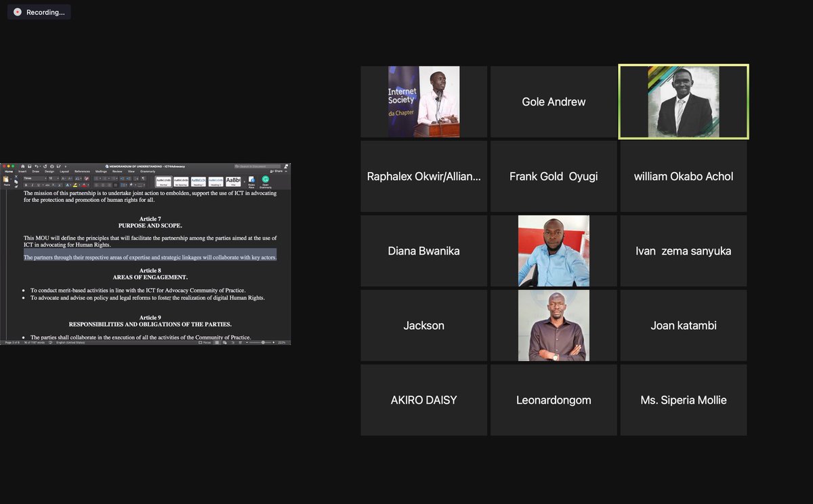Select the Frank Gold Oyugi tile
This screenshot has height=504, width=813.
tap(554, 176)
